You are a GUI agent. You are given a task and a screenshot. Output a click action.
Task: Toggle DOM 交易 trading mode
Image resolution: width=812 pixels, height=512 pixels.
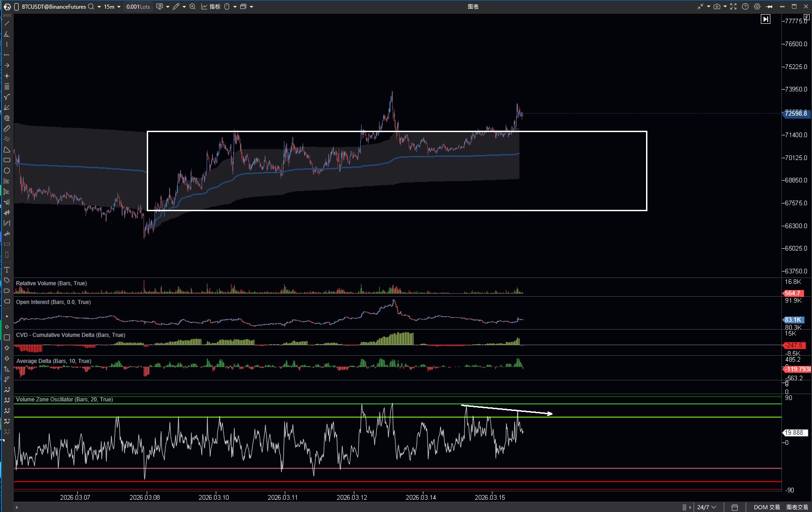click(767, 507)
